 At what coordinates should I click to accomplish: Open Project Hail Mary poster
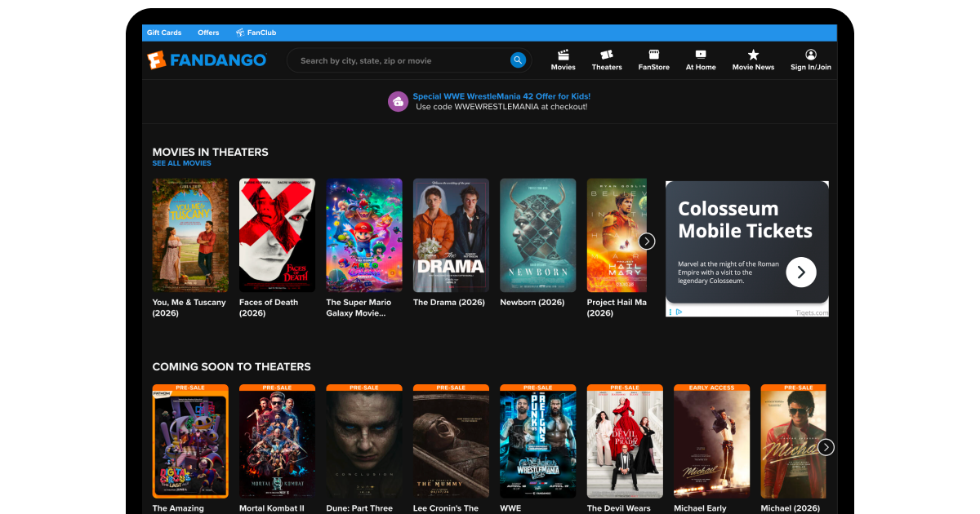617,235
